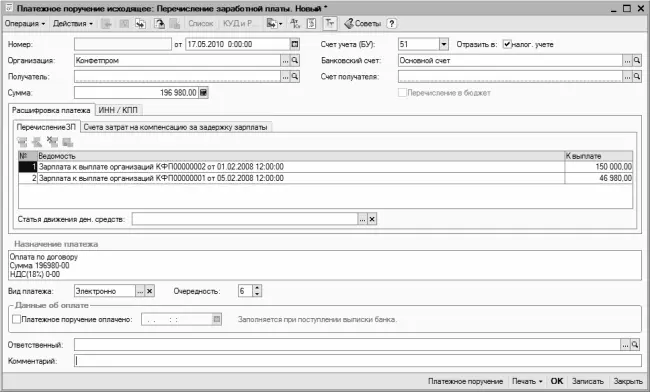Click the К выплате column header
Screen dimensions: 650x392
[x=599, y=156]
